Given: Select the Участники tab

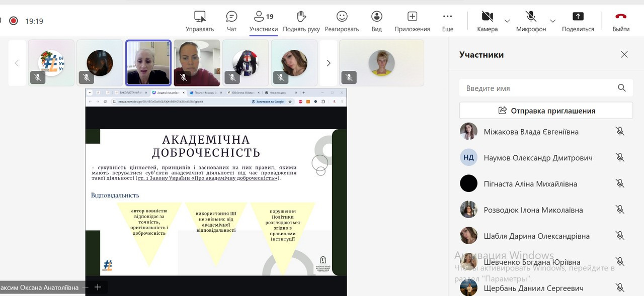Looking at the screenshot, I should pyautogui.click(x=264, y=21).
